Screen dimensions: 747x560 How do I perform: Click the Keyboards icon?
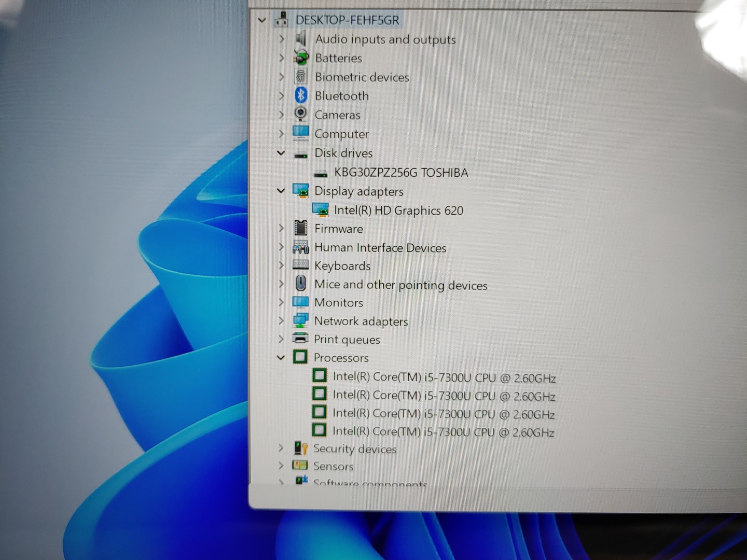(300, 265)
